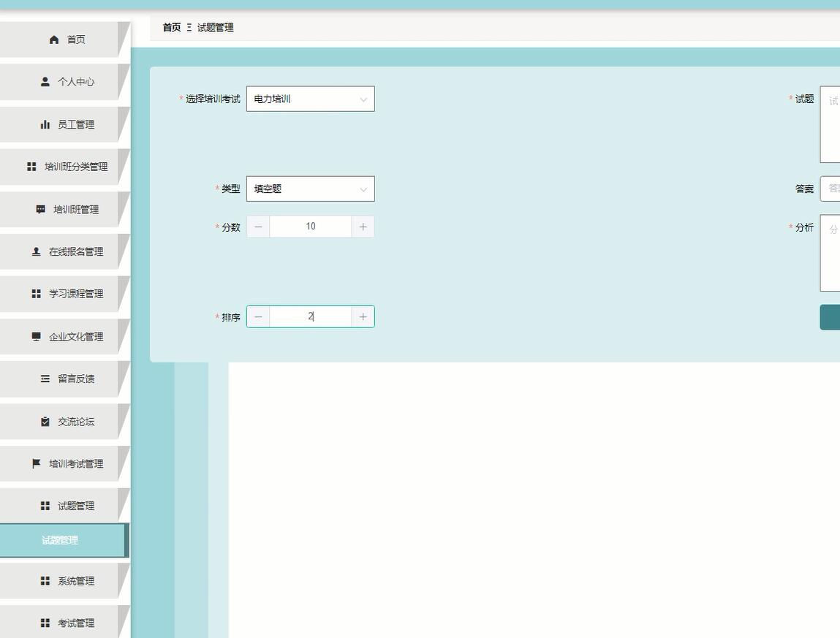Increase the 分数 value with plus
Screen dimensions: 840x638
click(x=363, y=227)
